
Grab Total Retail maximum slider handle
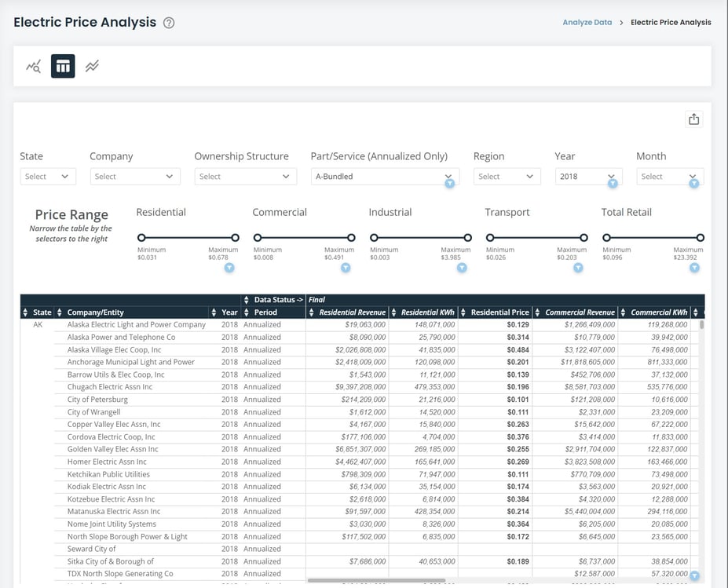point(701,238)
